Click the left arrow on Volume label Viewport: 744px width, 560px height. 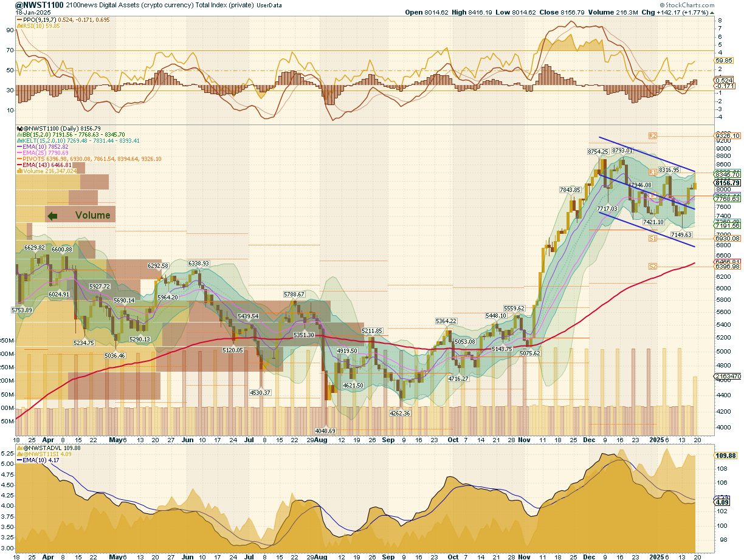(52, 215)
